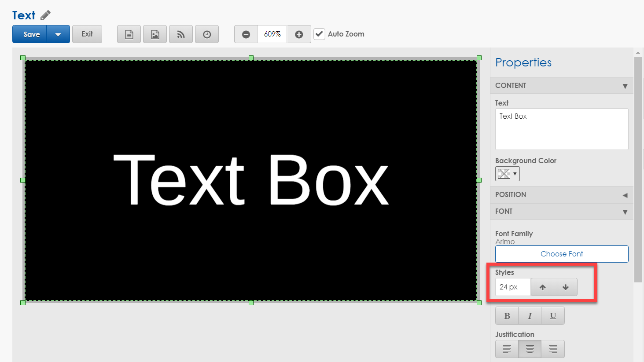Set center justification
Screen dimensions: 644x362
[x=530, y=349]
